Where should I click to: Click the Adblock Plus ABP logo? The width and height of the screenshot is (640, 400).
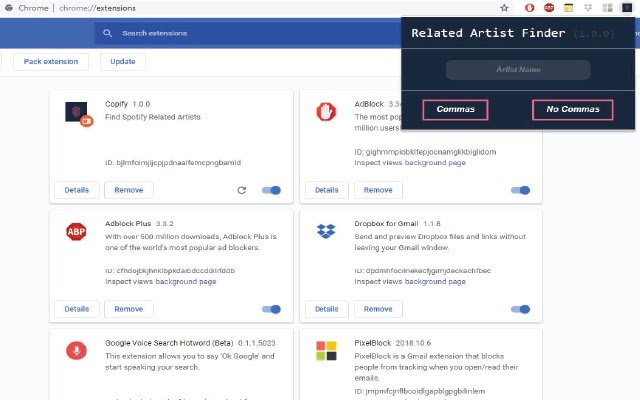point(76,231)
